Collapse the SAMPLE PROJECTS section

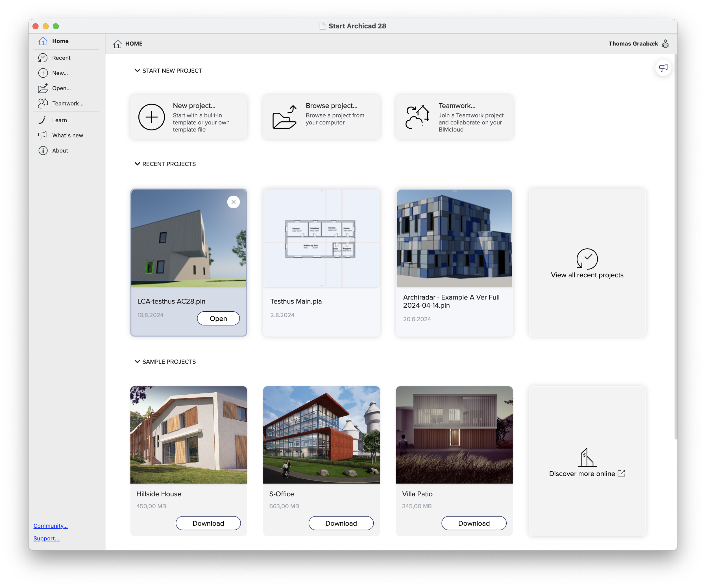pos(137,362)
